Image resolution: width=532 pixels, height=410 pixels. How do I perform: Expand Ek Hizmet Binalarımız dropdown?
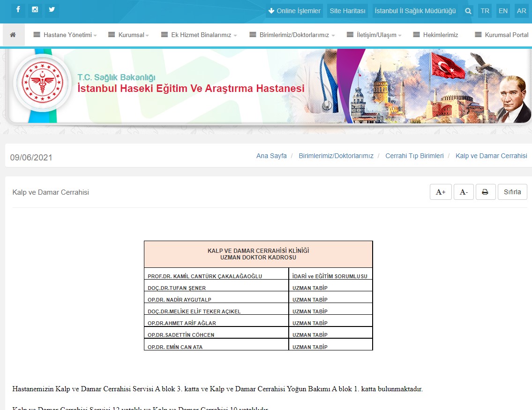[x=199, y=35]
